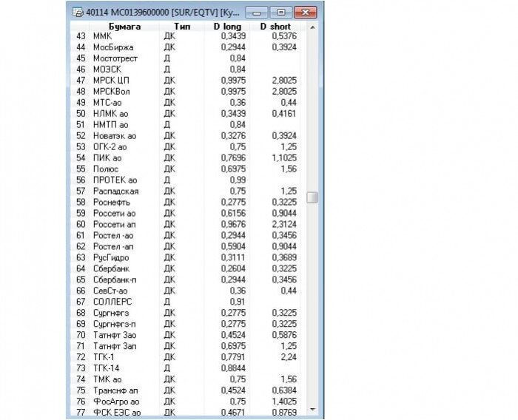Click the scrollbar down arrow
Viewport: 518px width, 420px height.
coord(312,410)
